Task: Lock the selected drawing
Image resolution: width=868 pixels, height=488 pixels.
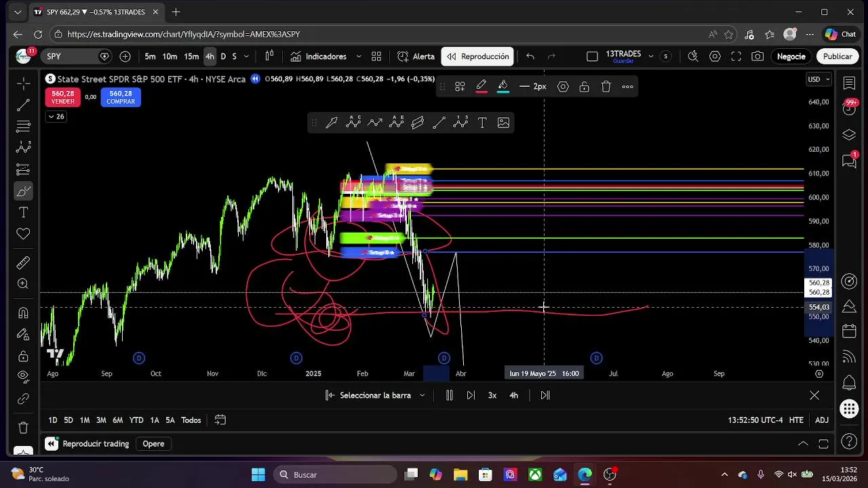Action: [584, 86]
